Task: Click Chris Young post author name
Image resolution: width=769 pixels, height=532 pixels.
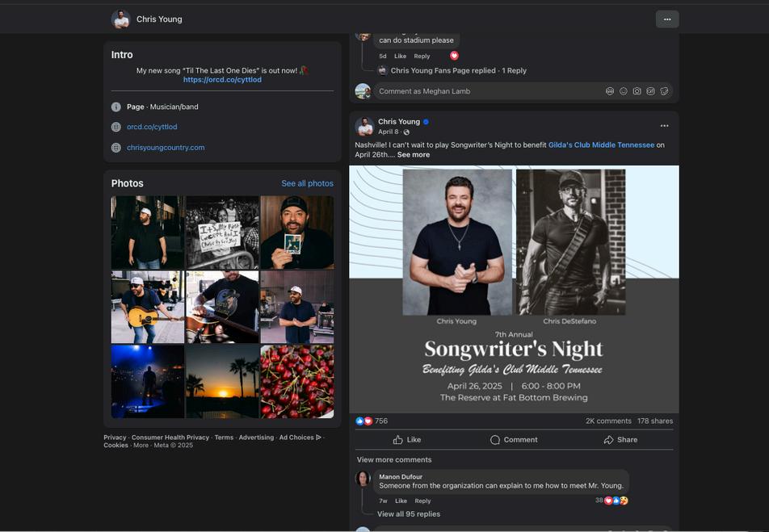Action: [x=399, y=122]
